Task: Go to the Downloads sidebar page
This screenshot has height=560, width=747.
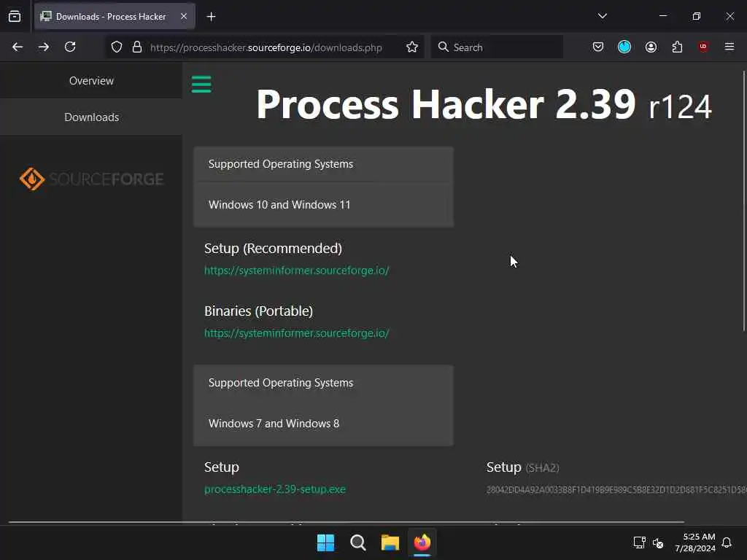Action: click(x=91, y=117)
